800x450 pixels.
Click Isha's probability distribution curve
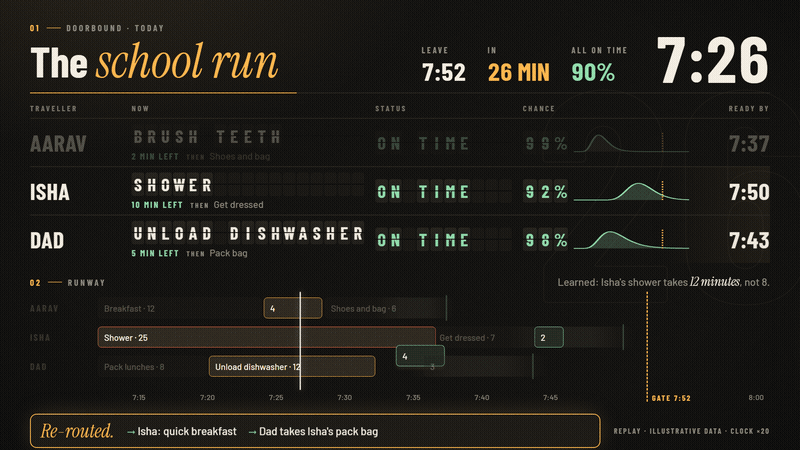pos(631,191)
